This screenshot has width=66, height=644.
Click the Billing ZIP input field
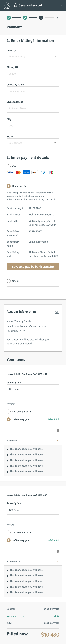[x=33, y=74]
